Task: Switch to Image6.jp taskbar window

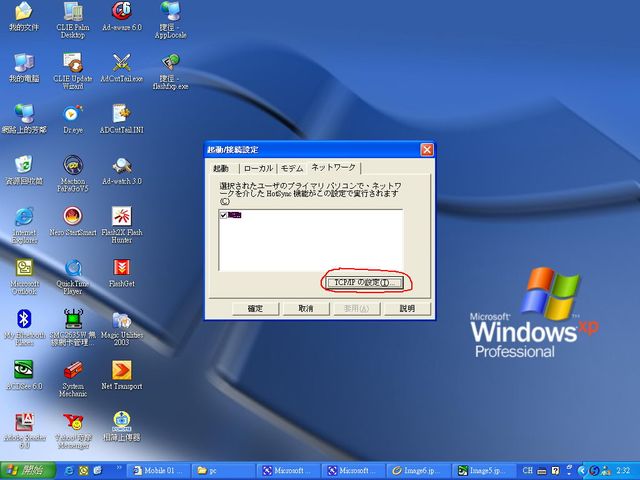Action: 418,471
